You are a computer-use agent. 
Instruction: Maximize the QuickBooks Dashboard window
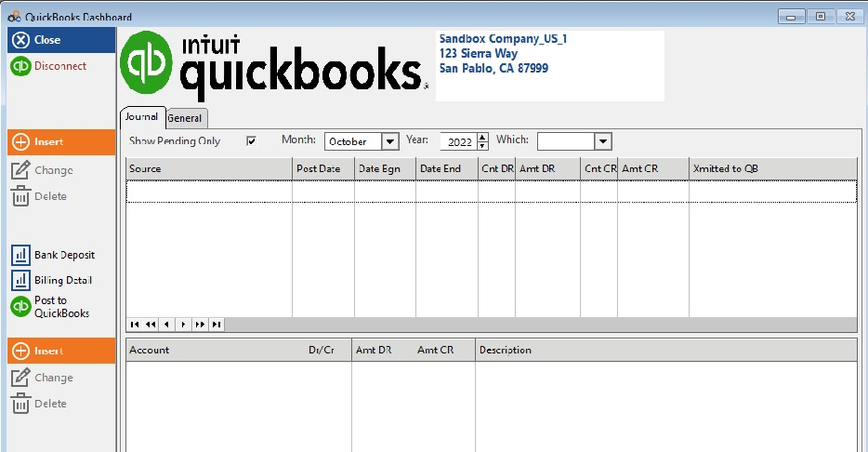click(x=821, y=17)
